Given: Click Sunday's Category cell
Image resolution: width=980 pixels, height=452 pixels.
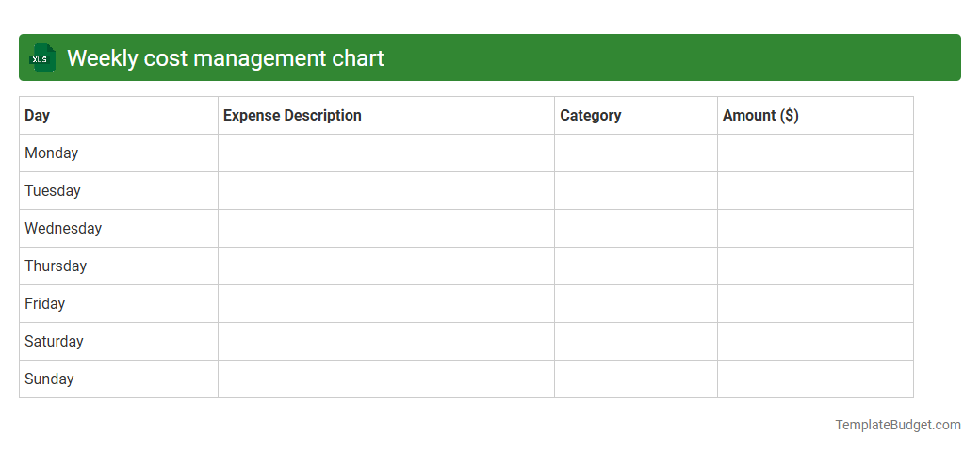Looking at the screenshot, I should point(636,379).
